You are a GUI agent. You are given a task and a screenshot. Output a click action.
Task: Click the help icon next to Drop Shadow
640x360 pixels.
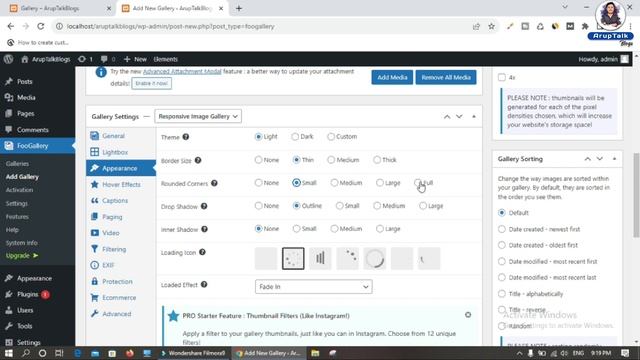[x=204, y=206]
